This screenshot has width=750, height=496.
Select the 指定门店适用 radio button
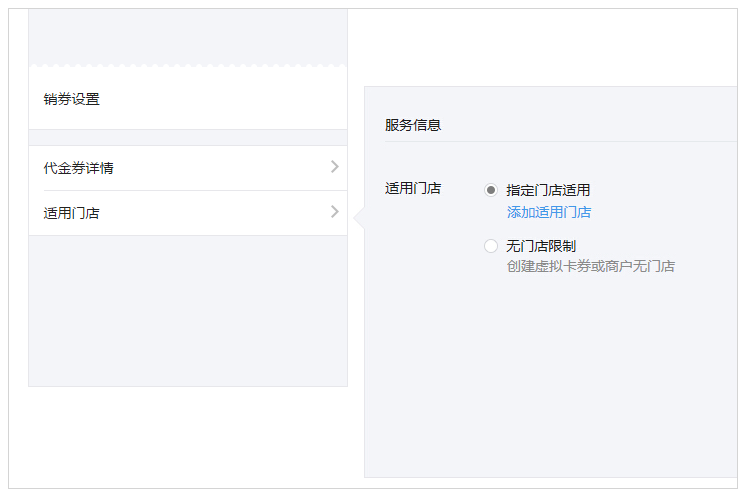click(x=491, y=190)
